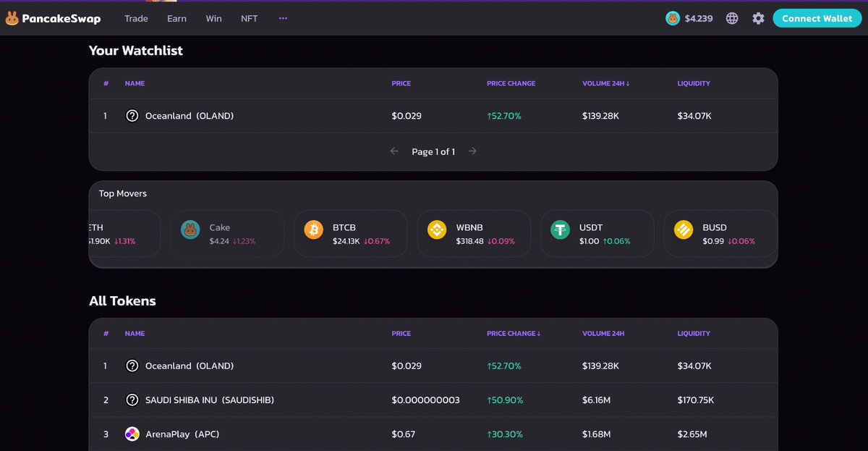868x451 pixels.
Task: Expand the more options ellipsis menu
Action: 283,18
